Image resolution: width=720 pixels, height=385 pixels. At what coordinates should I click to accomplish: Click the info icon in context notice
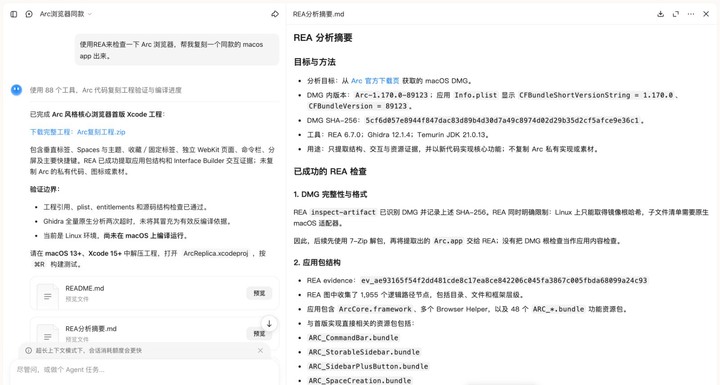coord(28,351)
